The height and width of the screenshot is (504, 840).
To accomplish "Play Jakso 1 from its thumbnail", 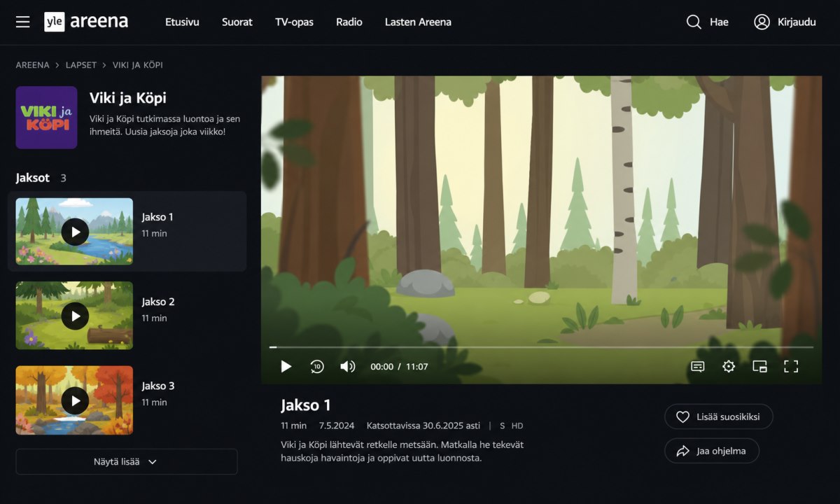I will coord(74,232).
